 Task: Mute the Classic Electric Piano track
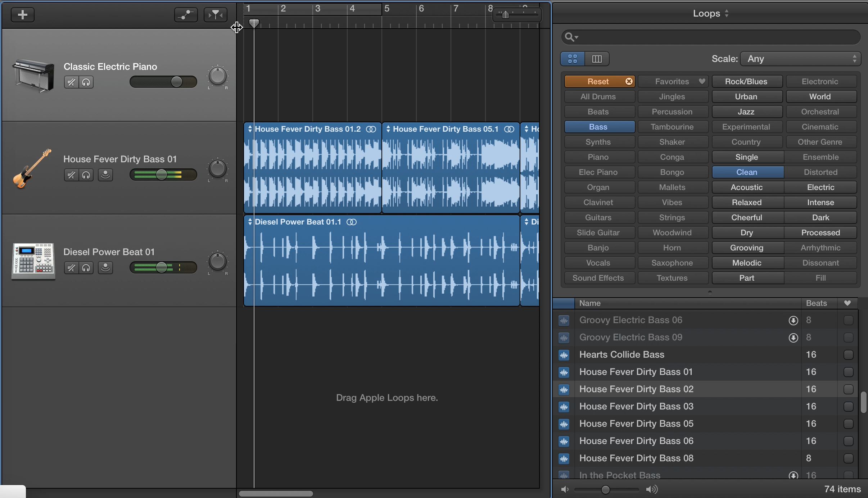pyautogui.click(x=71, y=82)
